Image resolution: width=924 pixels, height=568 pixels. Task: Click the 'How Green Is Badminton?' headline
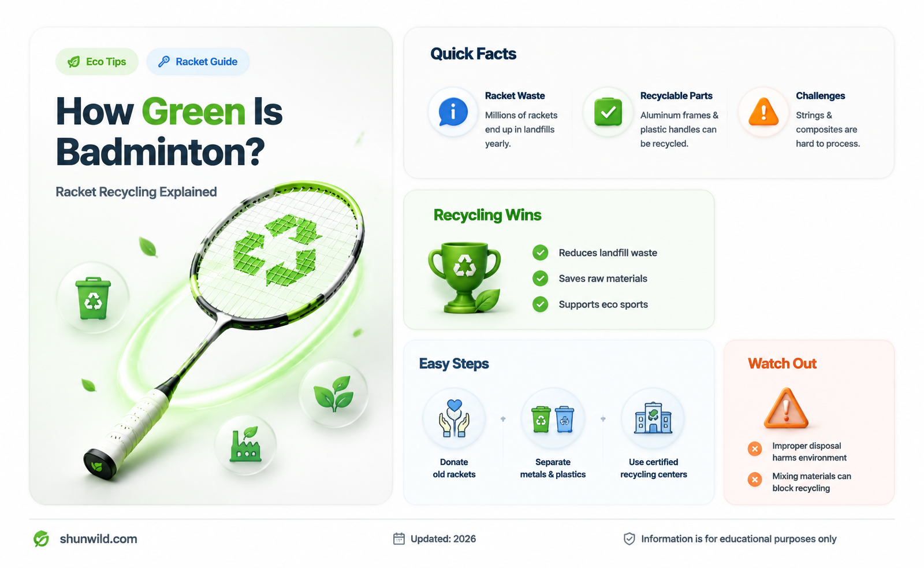coord(169,131)
